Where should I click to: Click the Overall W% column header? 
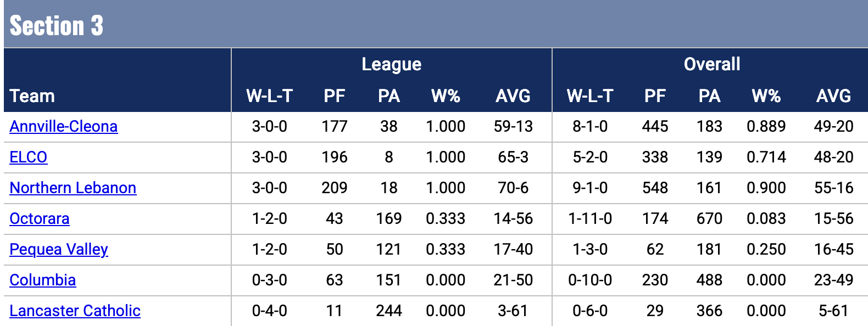(766, 96)
